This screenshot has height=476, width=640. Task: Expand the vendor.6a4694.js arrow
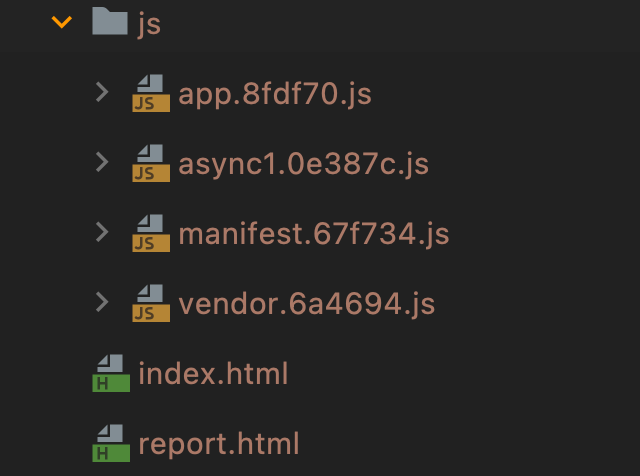click(x=101, y=303)
